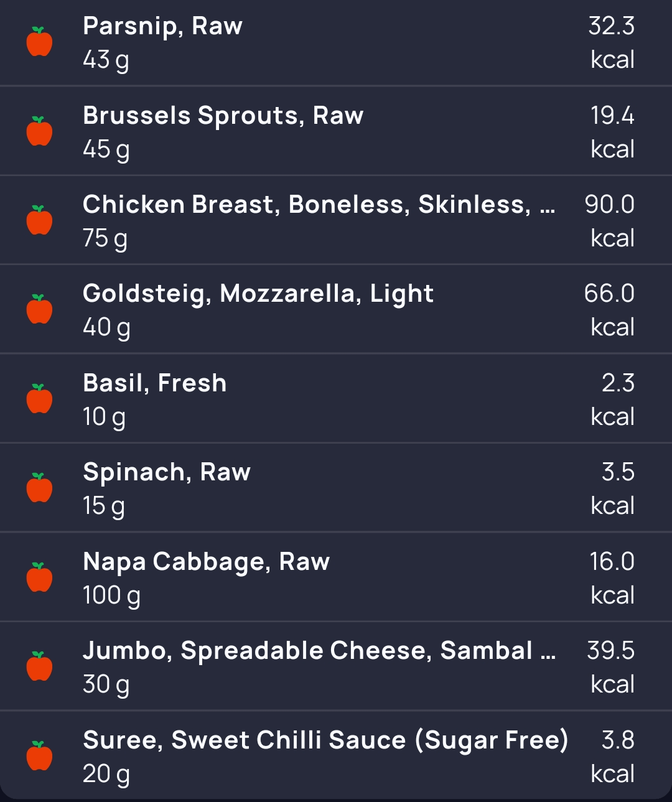
Task: Click the apple icon for Suree Chilli Sauce
Action: click(39, 756)
